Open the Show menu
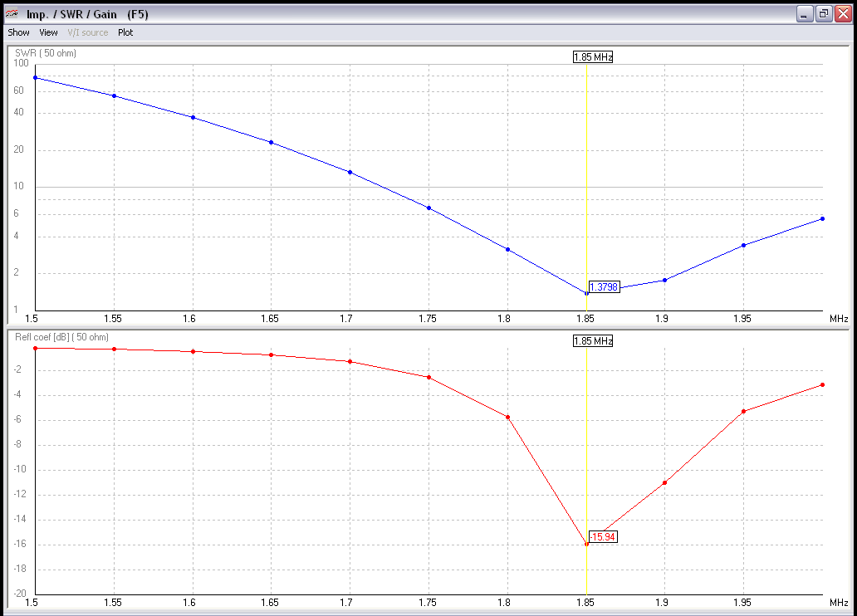 pyautogui.click(x=18, y=32)
